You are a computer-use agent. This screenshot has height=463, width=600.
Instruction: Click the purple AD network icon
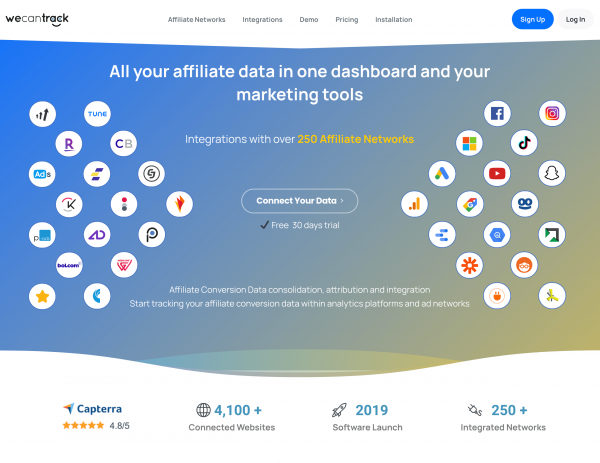click(x=97, y=235)
